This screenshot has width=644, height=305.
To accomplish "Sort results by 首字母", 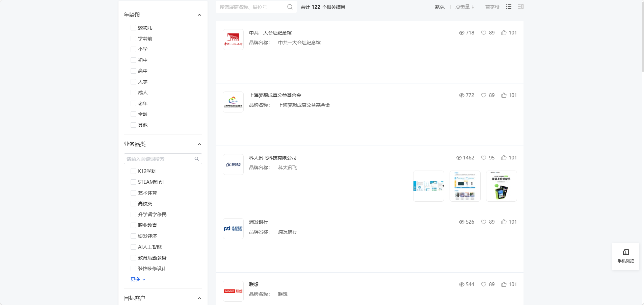I will point(492,7).
